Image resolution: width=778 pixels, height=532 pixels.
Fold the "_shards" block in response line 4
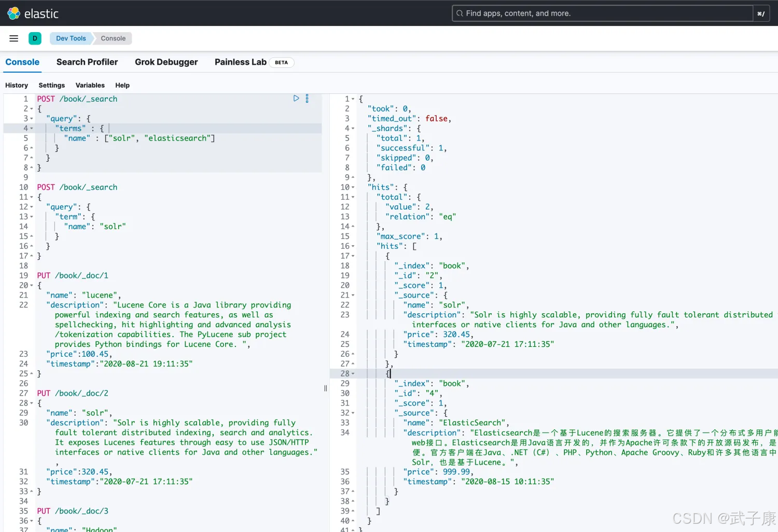[353, 129]
